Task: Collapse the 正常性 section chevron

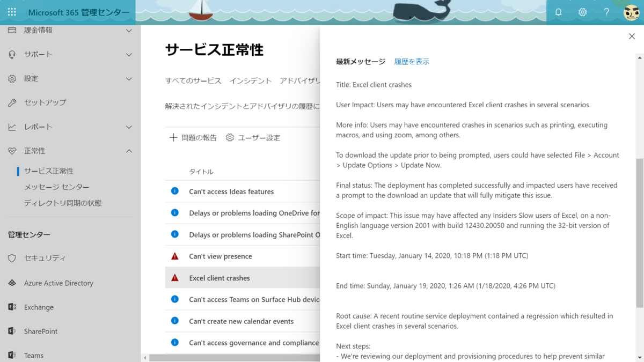Action: point(129,151)
